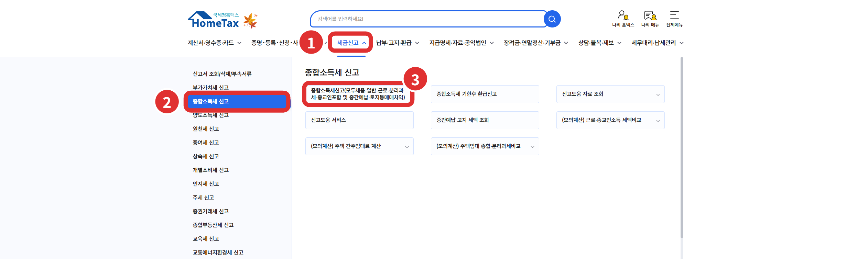Expand (모의계산) 주택임대 종합·분리과세비교 dropdown
The image size is (868, 259).
(485, 146)
